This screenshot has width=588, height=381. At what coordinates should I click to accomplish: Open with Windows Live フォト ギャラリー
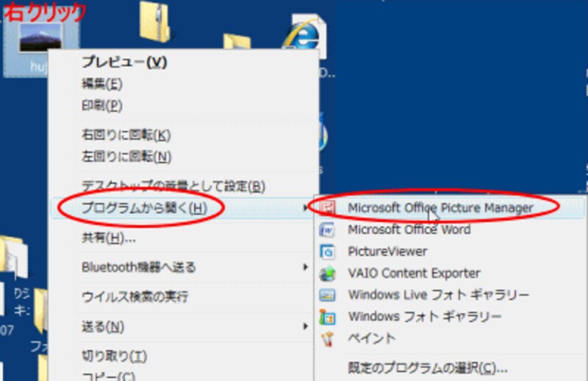tap(439, 295)
